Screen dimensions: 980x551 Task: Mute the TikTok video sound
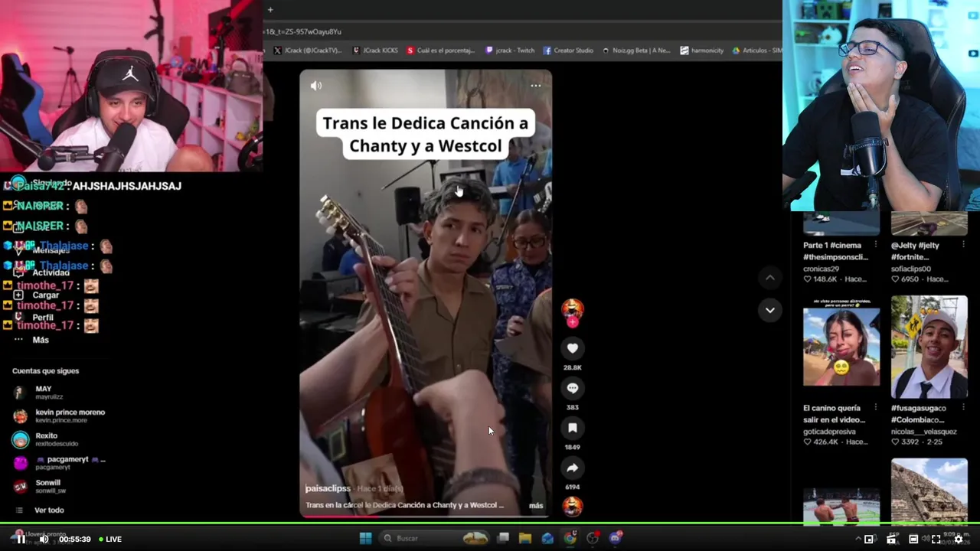[x=316, y=86]
